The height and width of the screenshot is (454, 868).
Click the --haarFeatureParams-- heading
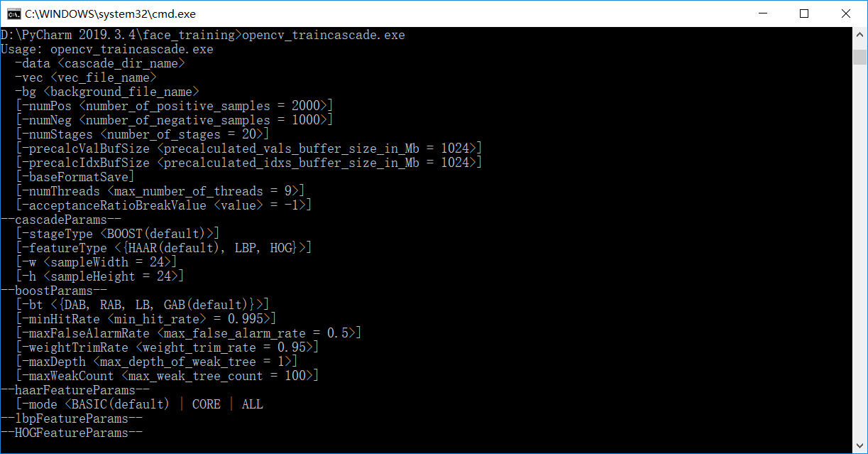(75, 390)
